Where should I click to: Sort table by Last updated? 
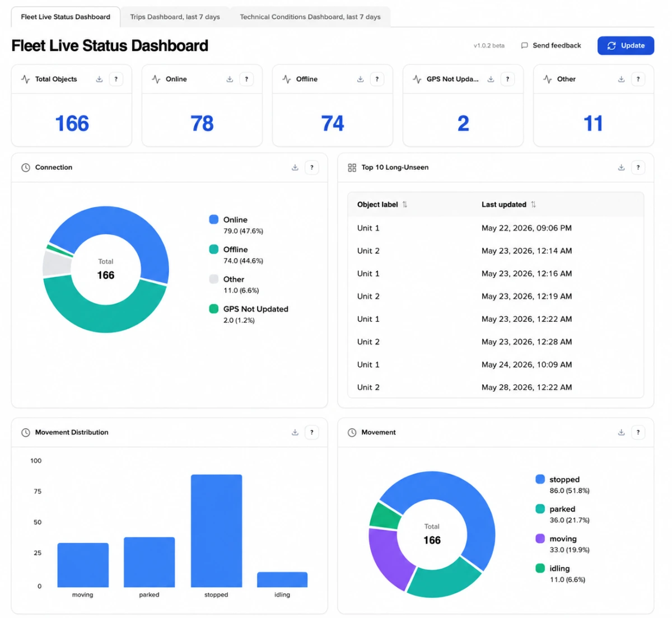(533, 204)
